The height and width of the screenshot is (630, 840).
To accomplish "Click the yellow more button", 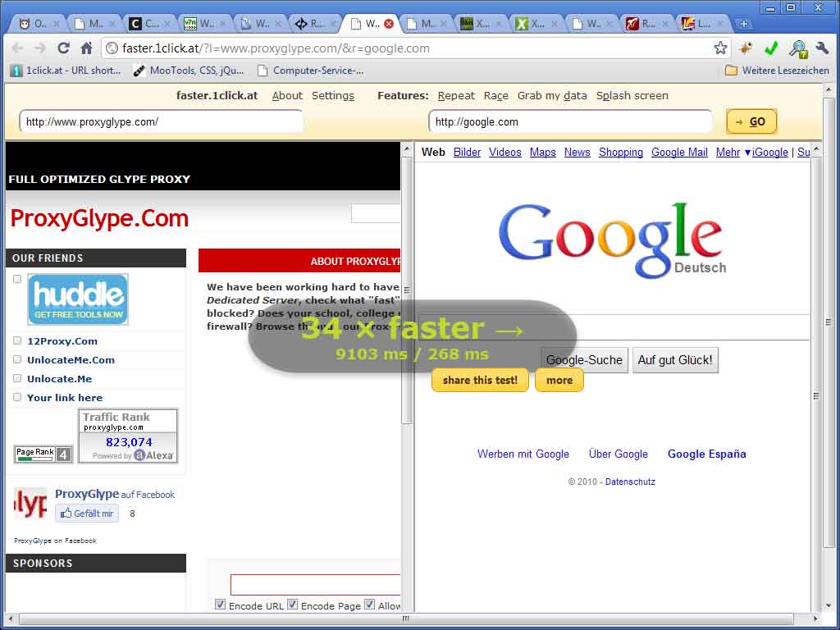I will (x=559, y=381).
